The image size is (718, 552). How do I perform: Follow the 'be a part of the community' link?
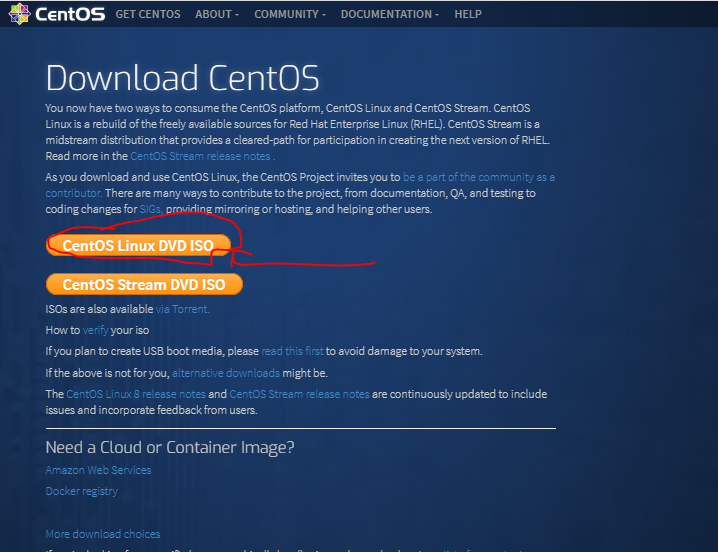pos(479,177)
